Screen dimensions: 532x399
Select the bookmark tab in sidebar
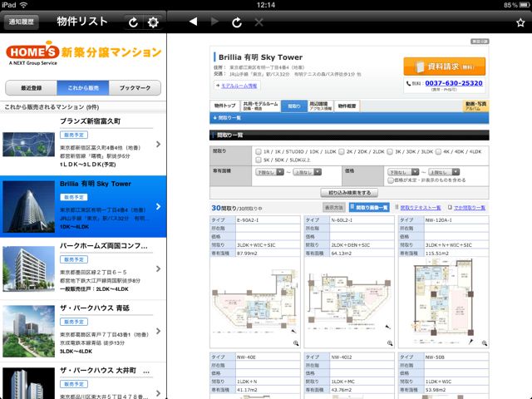135,88
